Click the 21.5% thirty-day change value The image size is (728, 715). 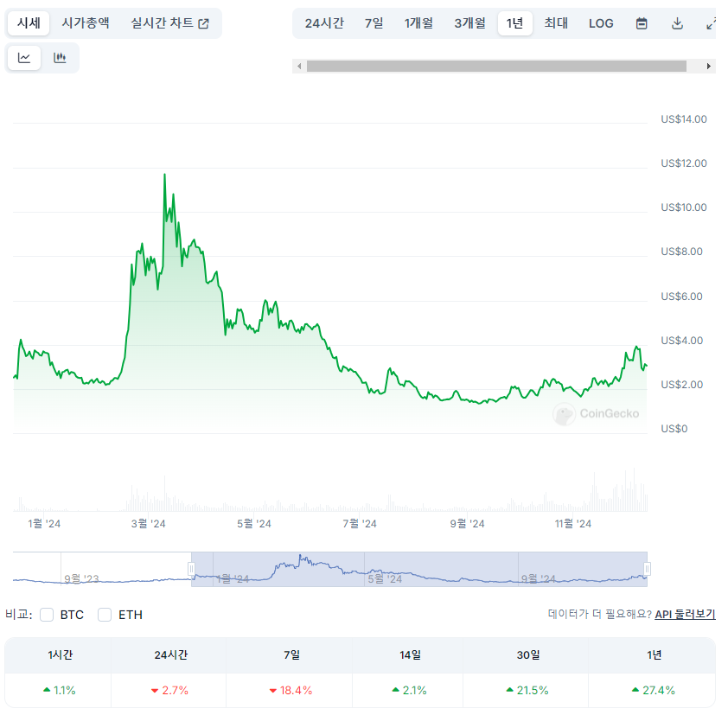pos(527,691)
